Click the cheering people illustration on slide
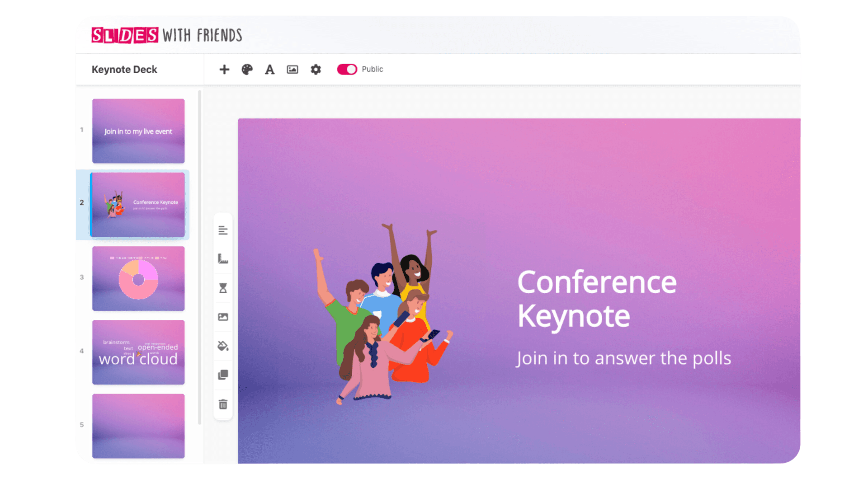The width and height of the screenshot is (868, 488). pyautogui.click(x=383, y=313)
